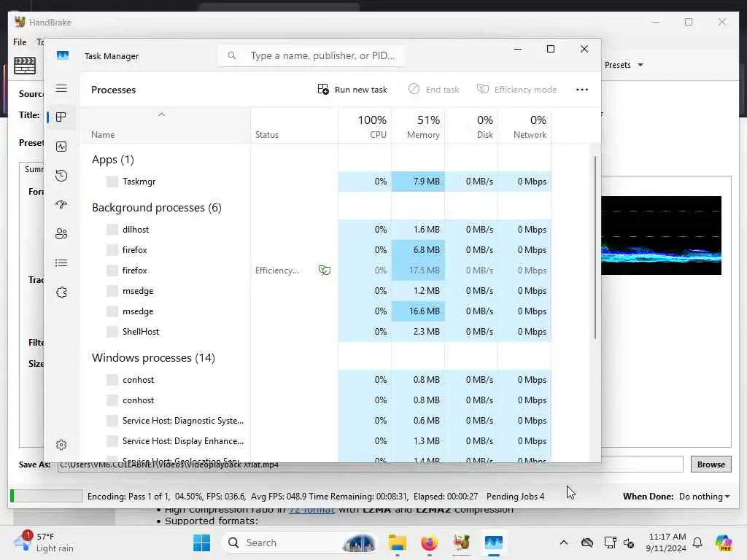Click Windows processes (14) group heading
The width and height of the screenshot is (747, 560).
pos(153,357)
